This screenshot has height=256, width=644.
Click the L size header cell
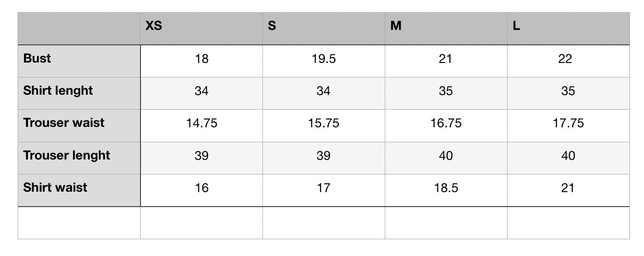pyautogui.click(x=568, y=29)
